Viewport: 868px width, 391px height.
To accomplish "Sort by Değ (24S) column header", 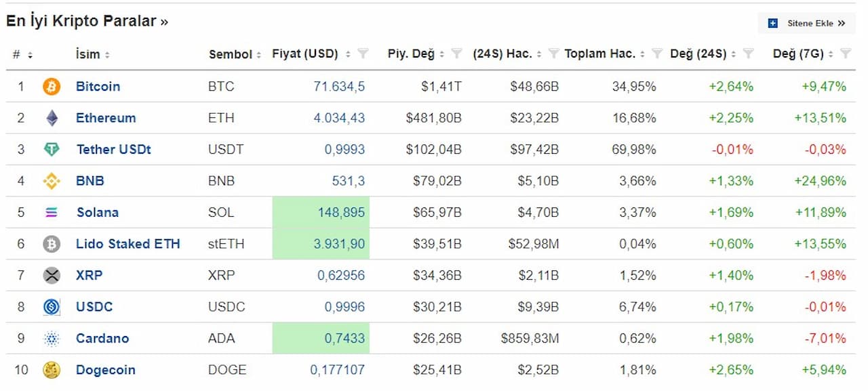I will click(698, 54).
